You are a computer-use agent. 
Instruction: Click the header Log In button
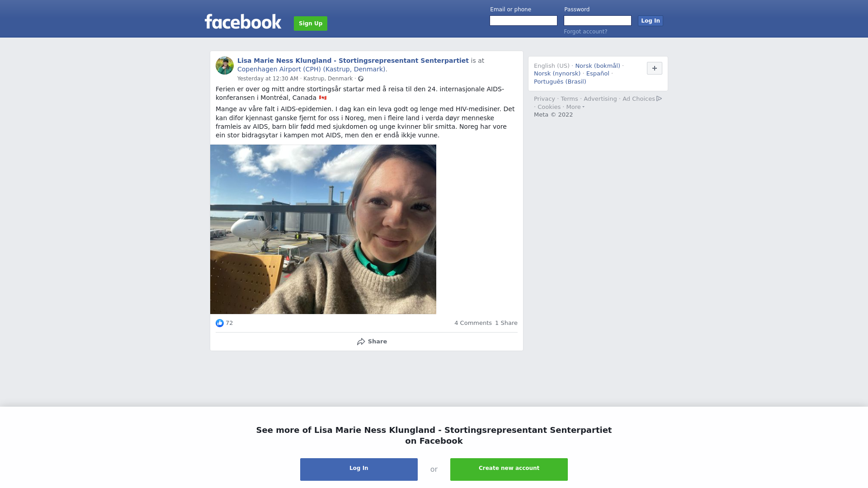(x=651, y=21)
